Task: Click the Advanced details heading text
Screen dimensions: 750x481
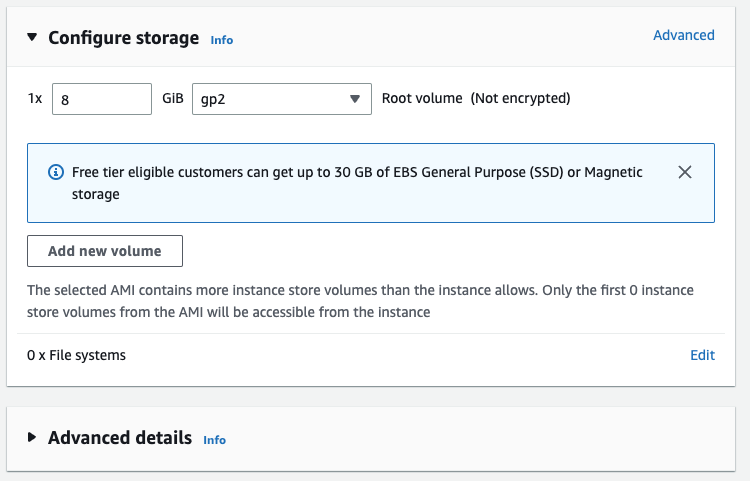Action: (x=120, y=438)
